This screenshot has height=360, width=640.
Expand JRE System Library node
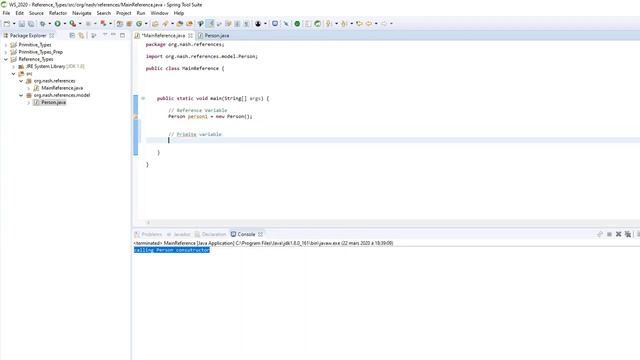pos(13,67)
